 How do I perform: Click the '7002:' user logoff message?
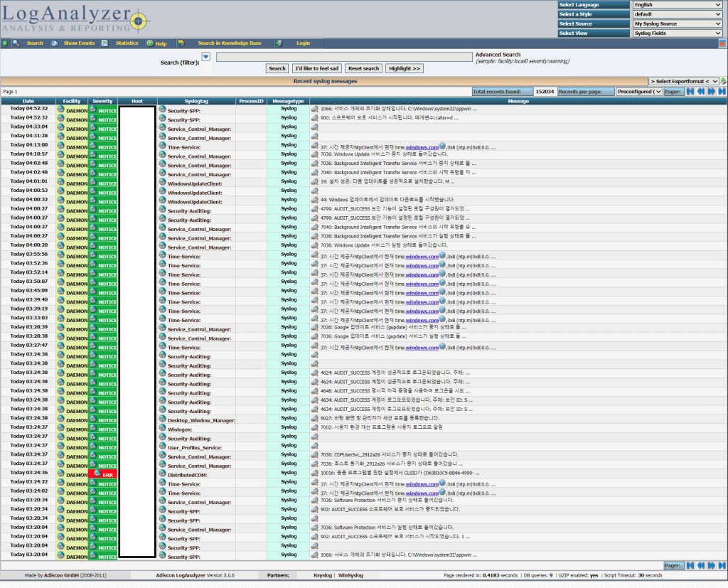pos(381,427)
